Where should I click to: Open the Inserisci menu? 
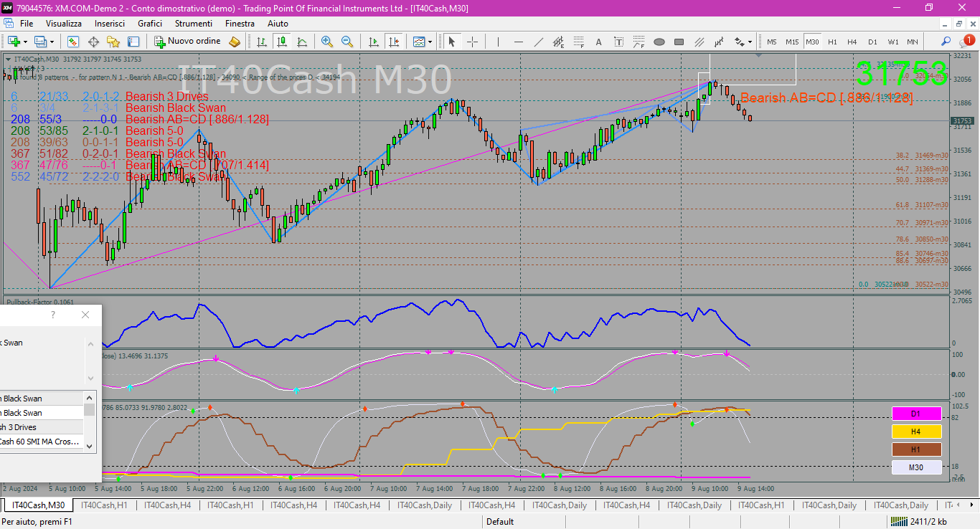(x=110, y=24)
